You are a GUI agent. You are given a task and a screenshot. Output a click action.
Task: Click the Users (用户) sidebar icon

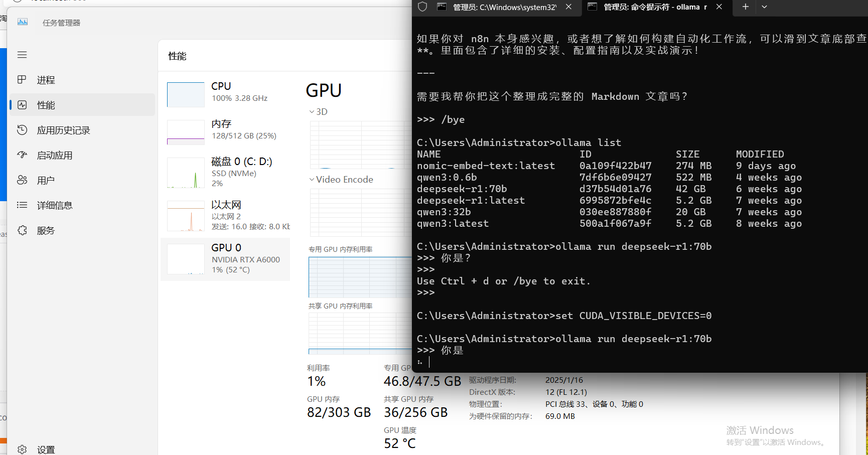click(22, 180)
